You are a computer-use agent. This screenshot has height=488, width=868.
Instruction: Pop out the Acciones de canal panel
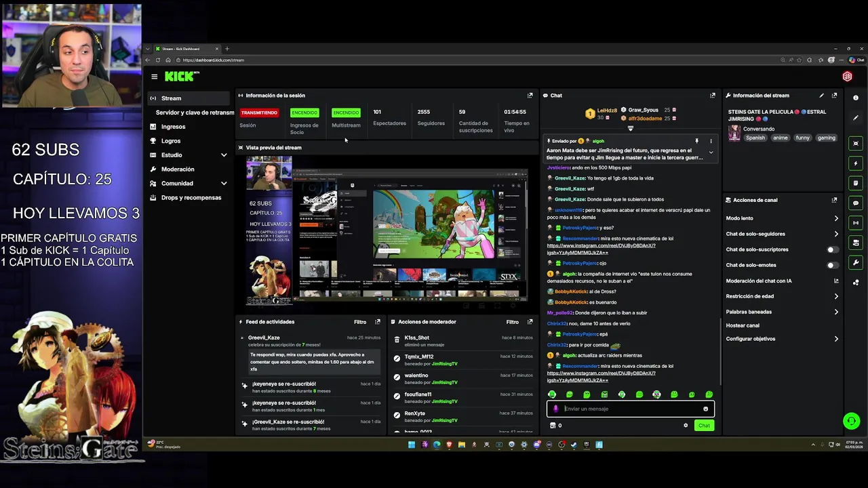834,200
